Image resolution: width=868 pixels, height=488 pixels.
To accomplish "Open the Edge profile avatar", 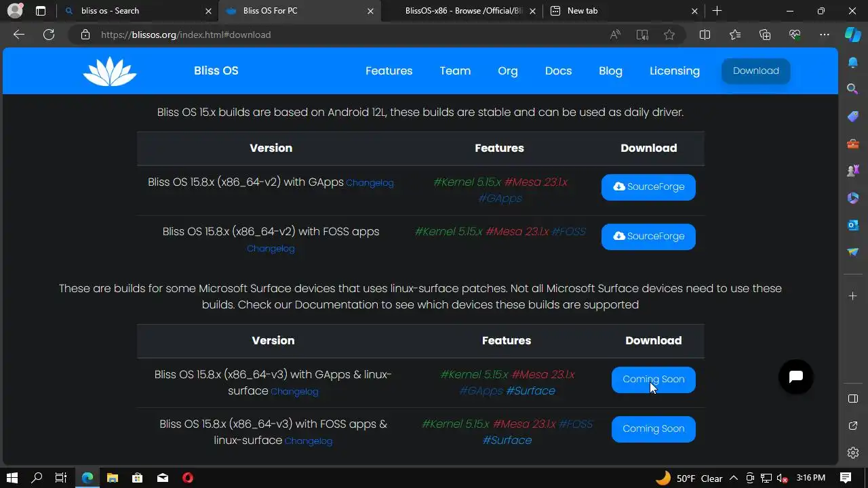I will [x=14, y=11].
